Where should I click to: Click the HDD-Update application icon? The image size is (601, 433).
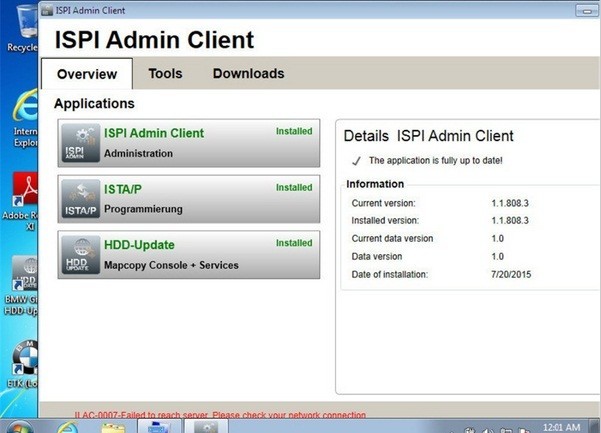[x=80, y=255]
